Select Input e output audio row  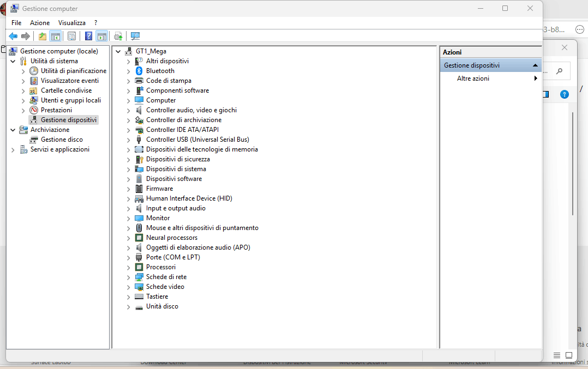coord(176,208)
